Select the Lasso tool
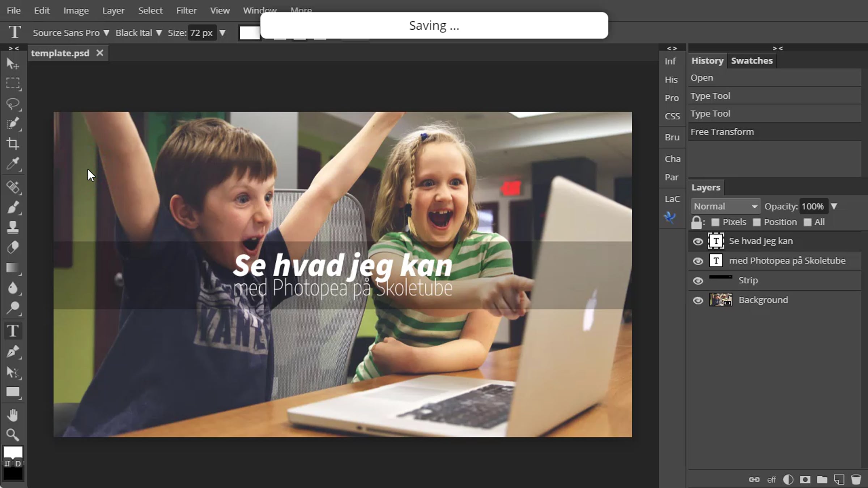868x488 pixels. 13,104
